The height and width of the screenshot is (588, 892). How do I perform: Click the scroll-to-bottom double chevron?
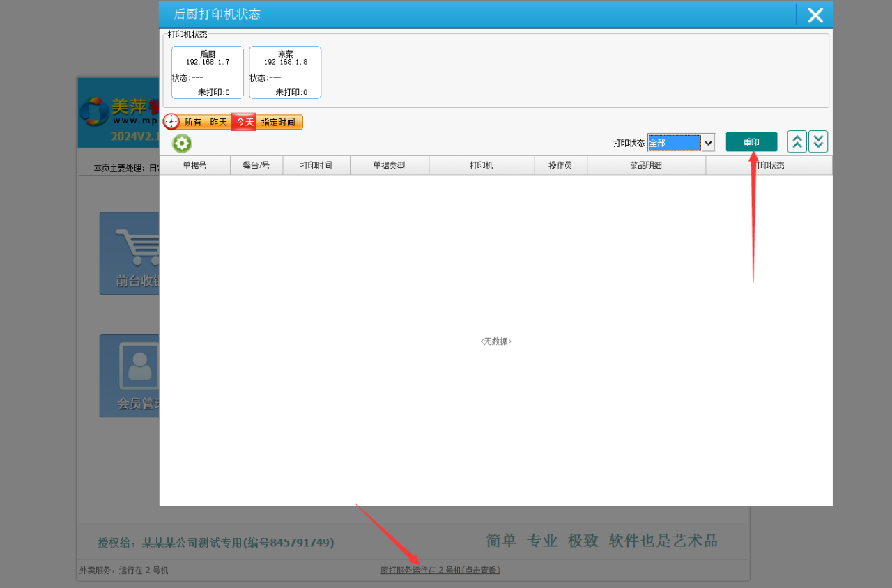coord(817,141)
